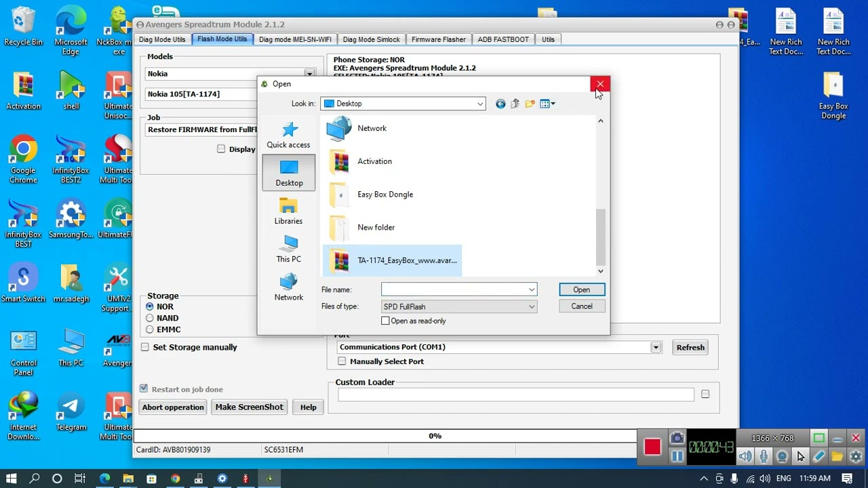
Task: Switch to the Diag Mode Utils tab
Action: click(x=162, y=39)
